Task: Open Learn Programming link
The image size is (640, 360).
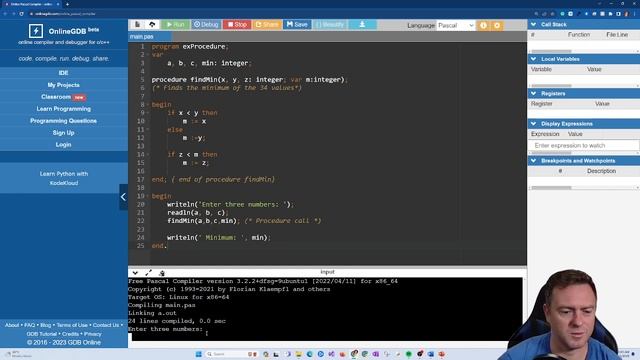Action: click(x=63, y=109)
